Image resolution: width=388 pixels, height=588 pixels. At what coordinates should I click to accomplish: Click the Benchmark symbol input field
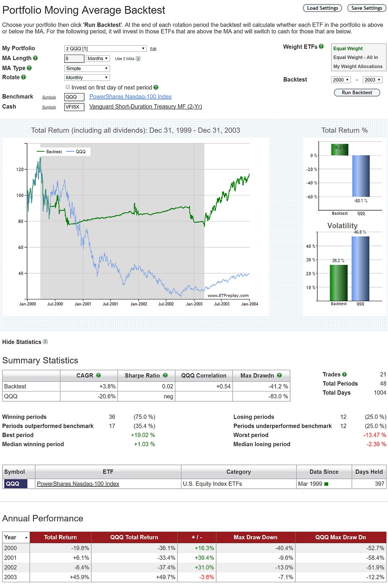tap(74, 97)
